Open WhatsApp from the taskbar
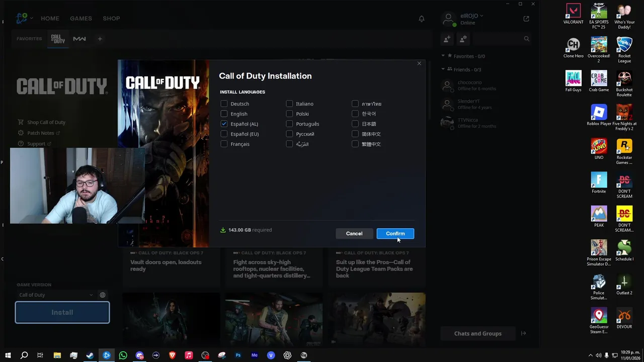Viewport: 644px width, 362px height. click(123, 355)
